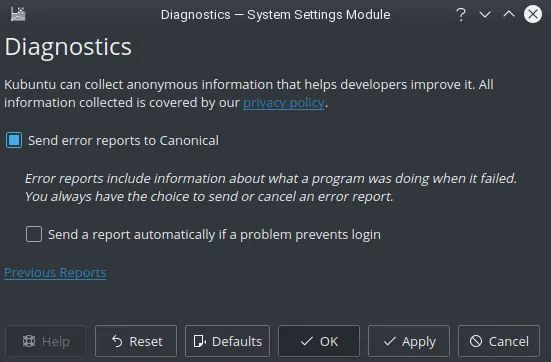Image resolution: width=551 pixels, height=362 pixels.
Task: Click the document icon on Defaults button
Action: click(x=200, y=341)
